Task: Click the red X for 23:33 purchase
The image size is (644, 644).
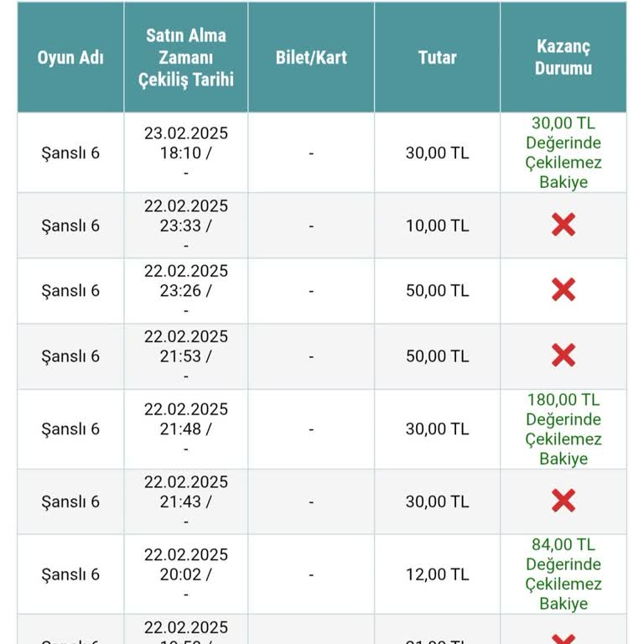Action: tap(563, 225)
